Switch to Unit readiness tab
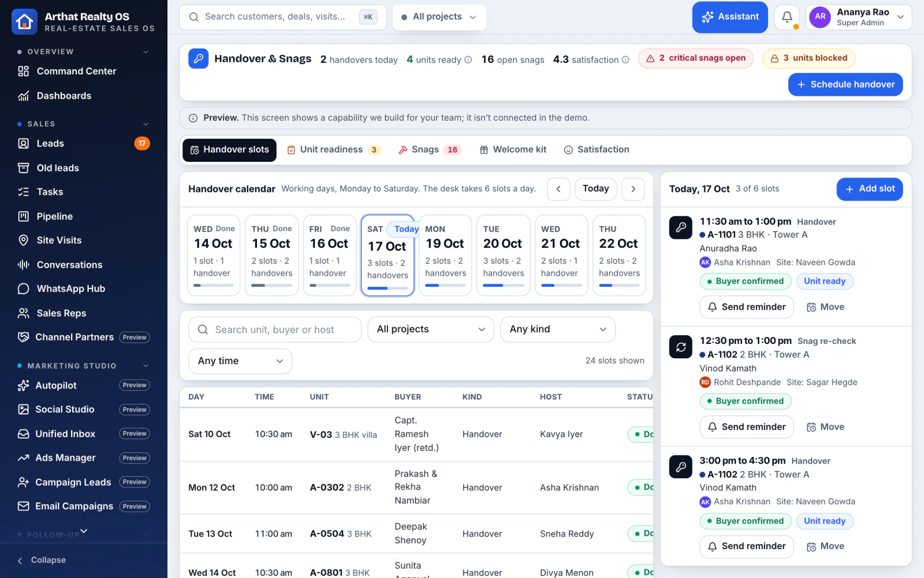Viewport: 924px width, 578px height. click(x=333, y=150)
